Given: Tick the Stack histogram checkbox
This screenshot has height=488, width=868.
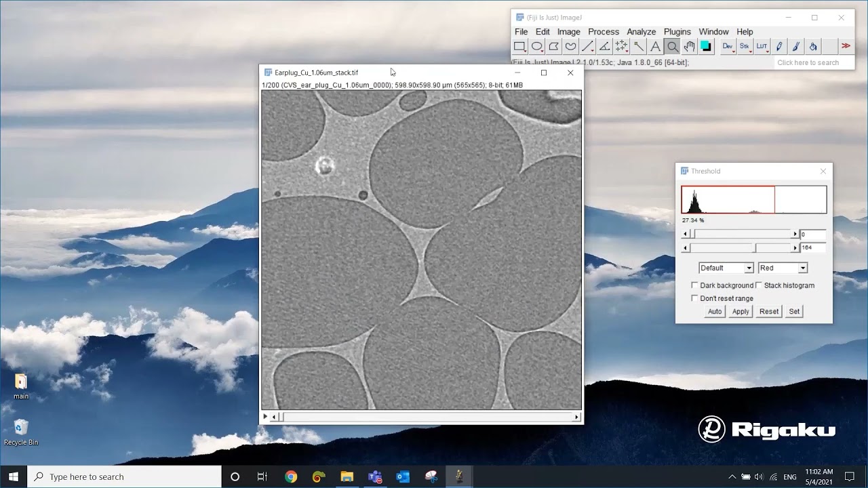Looking at the screenshot, I should click(x=759, y=285).
